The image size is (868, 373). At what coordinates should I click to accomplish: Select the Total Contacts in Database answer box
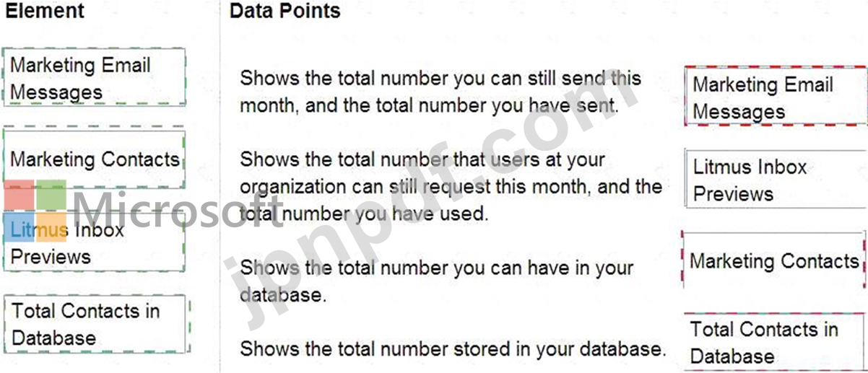point(775,343)
